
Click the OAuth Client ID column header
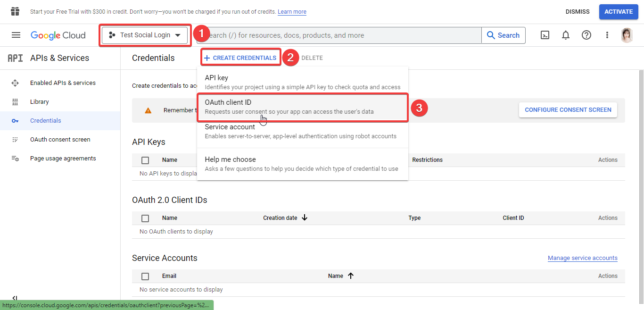(x=513, y=218)
